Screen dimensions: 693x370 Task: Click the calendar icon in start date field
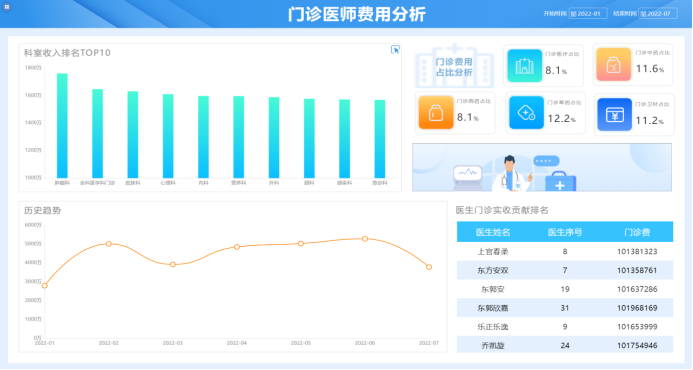pos(574,14)
